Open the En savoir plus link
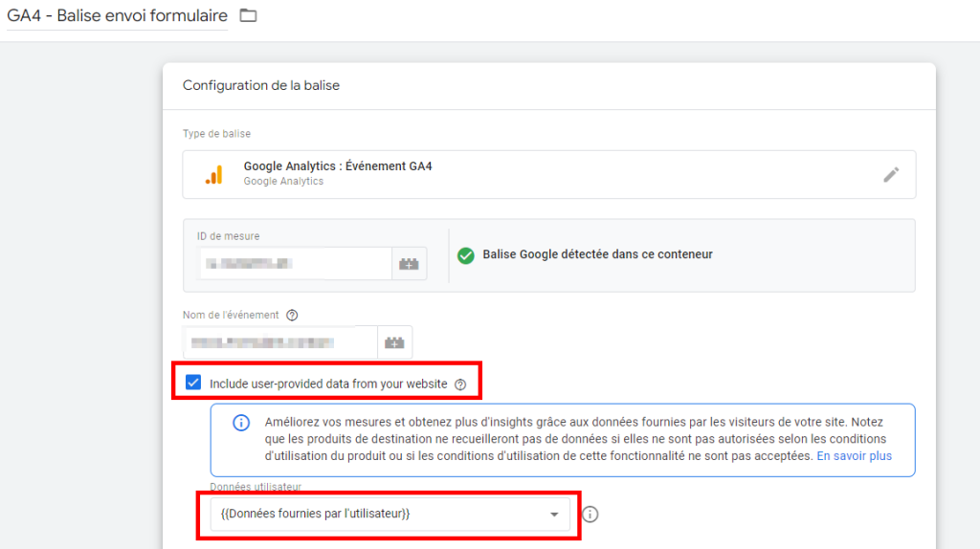The width and height of the screenshot is (980, 549). pos(854,456)
